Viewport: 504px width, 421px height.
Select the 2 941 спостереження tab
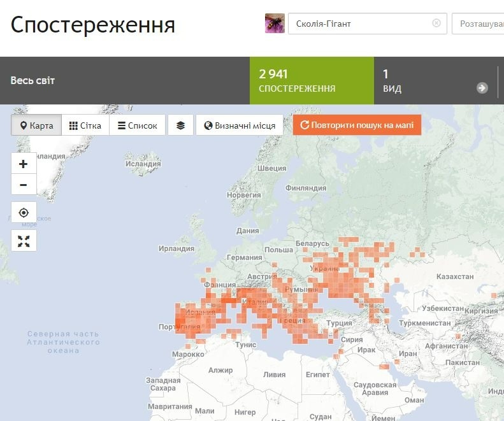(x=312, y=81)
